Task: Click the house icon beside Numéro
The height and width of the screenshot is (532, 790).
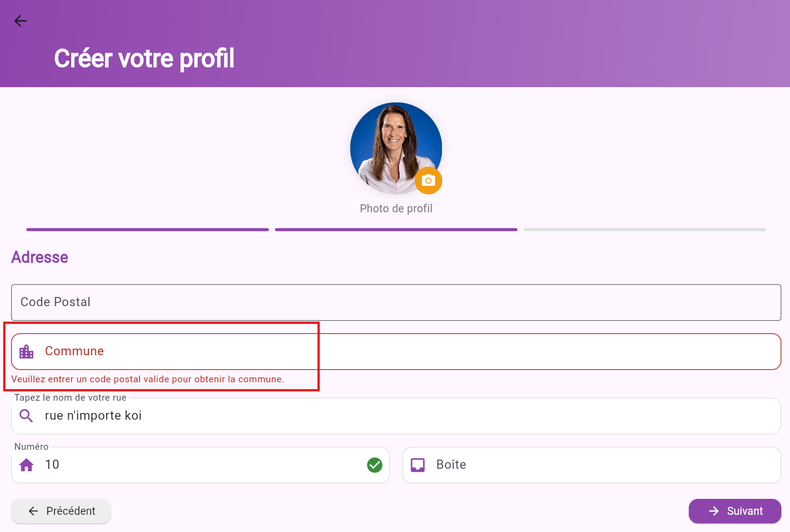Action: coord(26,465)
